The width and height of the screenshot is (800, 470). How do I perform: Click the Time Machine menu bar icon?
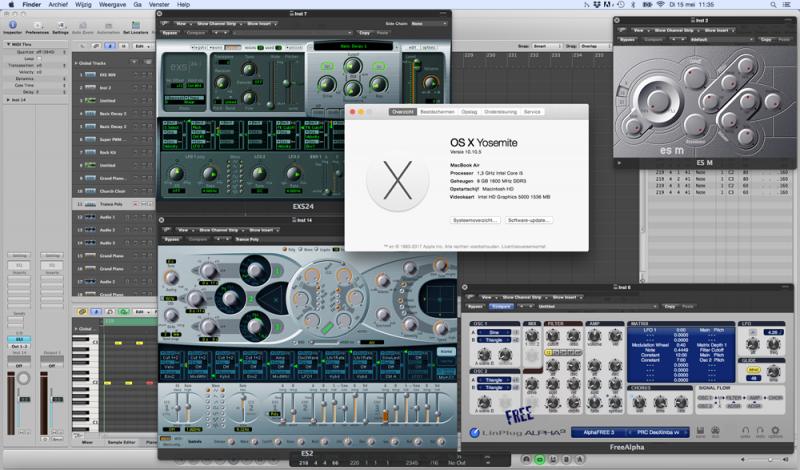[x=621, y=5]
